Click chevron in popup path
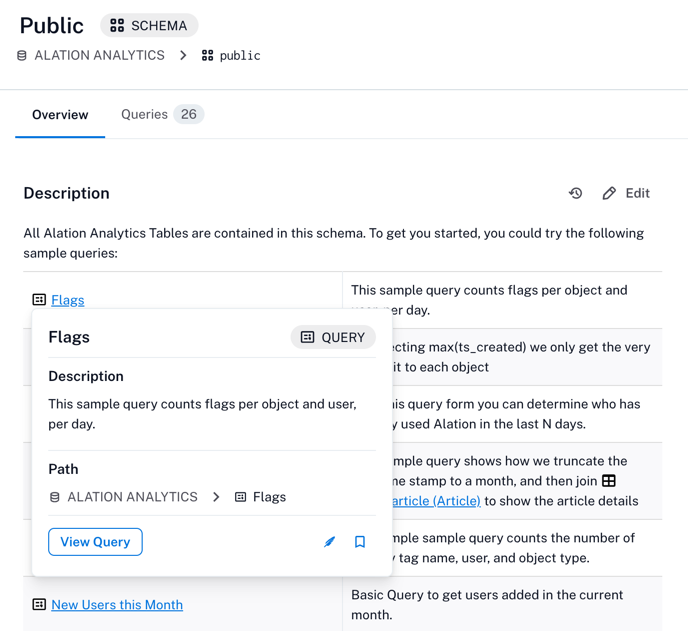The width and height of the screenshot is (688, 631). (x=216, y=497)
